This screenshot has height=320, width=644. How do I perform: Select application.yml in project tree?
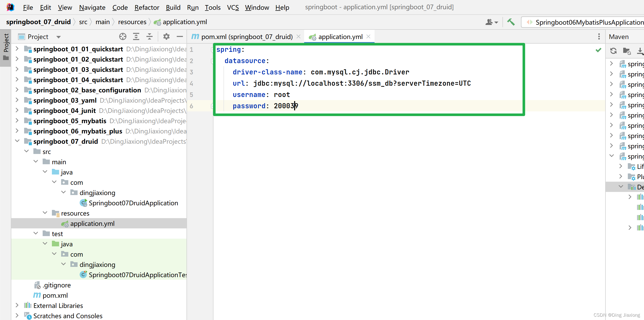[x=99, y=224]
